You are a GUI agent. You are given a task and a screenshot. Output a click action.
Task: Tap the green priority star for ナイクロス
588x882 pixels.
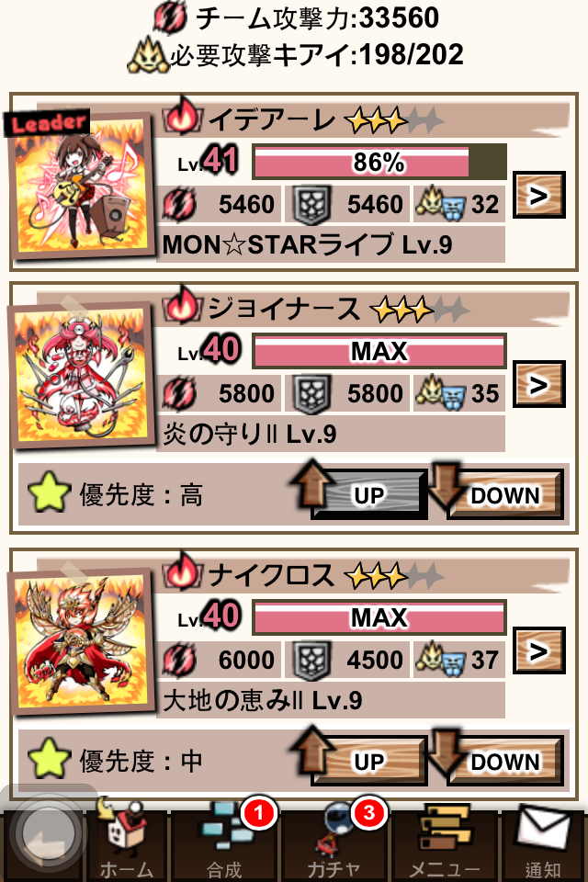pos(49,760)
